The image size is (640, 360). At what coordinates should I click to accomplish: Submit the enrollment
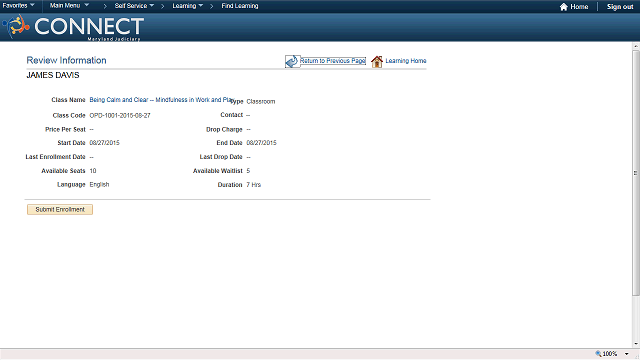coord(60,209)
